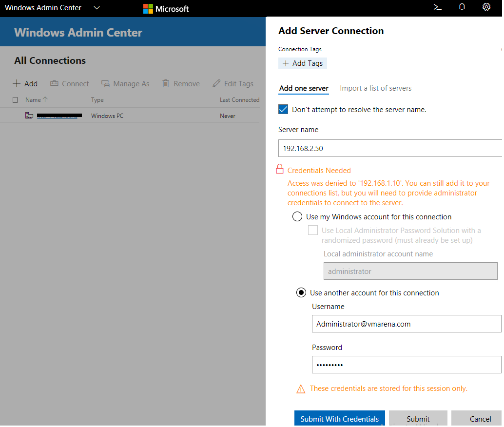The height and width of the screenshot is (427, 504).
Task: Switch to Import a list of servers tab
Action: click(375, 88)
